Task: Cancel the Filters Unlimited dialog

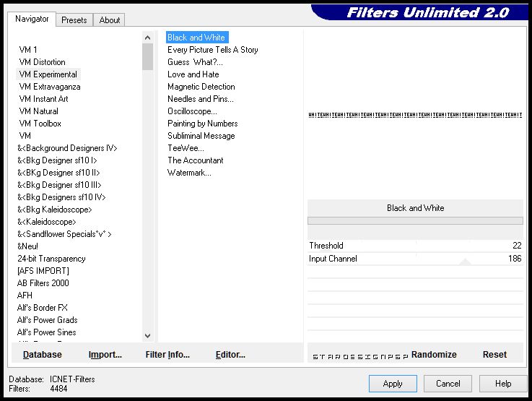Action: (x=448, y=384)
